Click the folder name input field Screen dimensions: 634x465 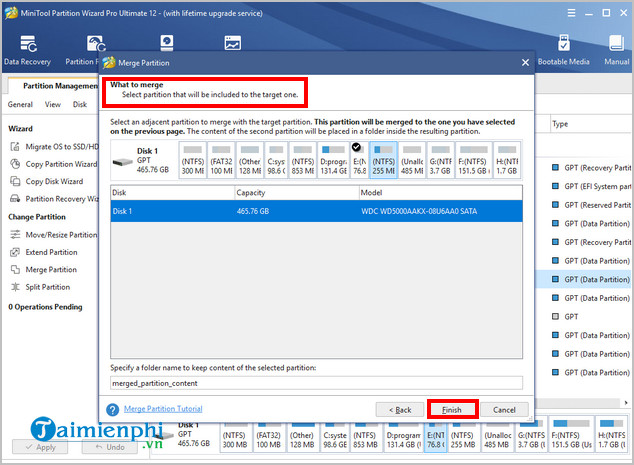coord(316,383)
